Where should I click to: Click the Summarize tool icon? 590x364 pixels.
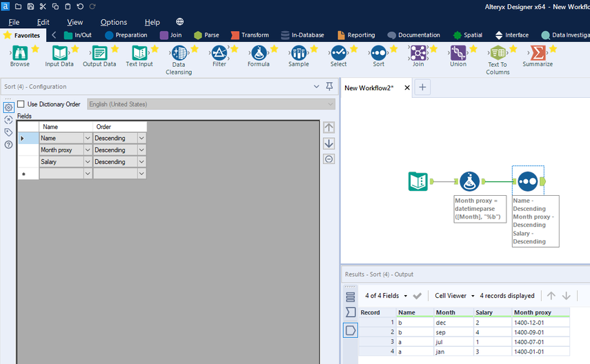click(537, 53)
